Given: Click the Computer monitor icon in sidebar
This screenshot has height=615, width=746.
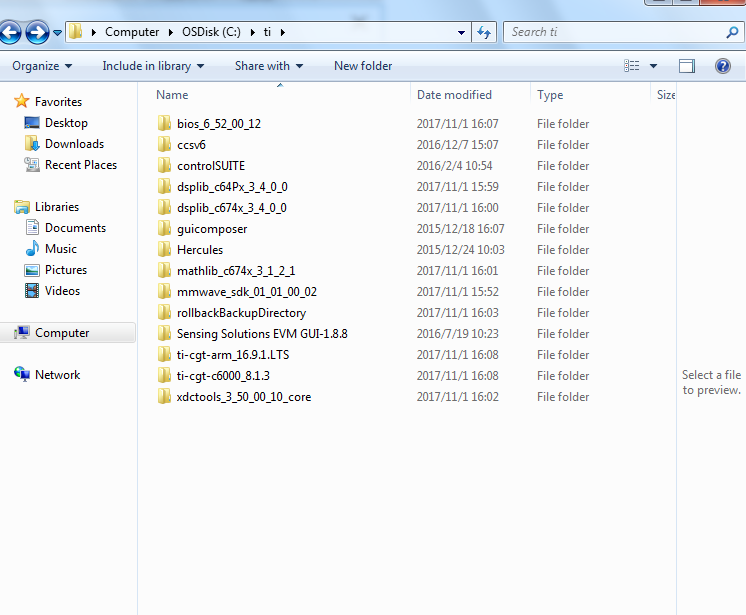Looking at the screenshot, I should point(22,332).
